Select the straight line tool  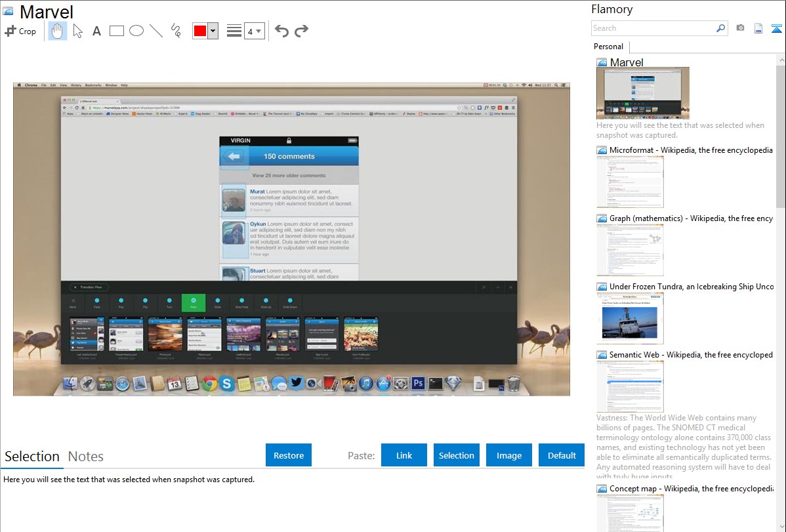[156, 31]
